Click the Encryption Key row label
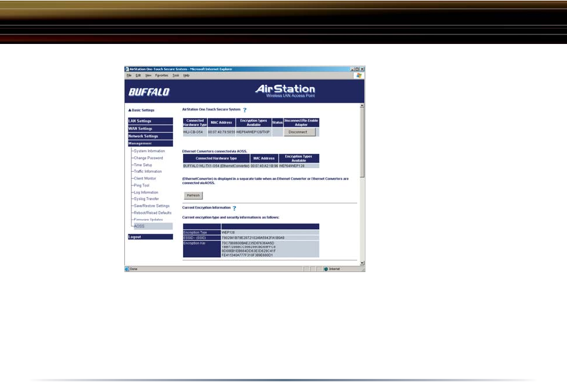 tap(201, 249)
